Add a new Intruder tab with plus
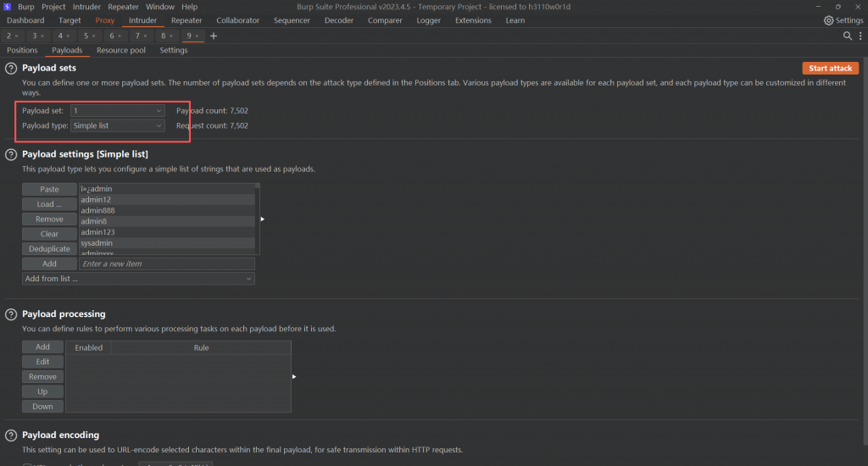 (214, 36)
